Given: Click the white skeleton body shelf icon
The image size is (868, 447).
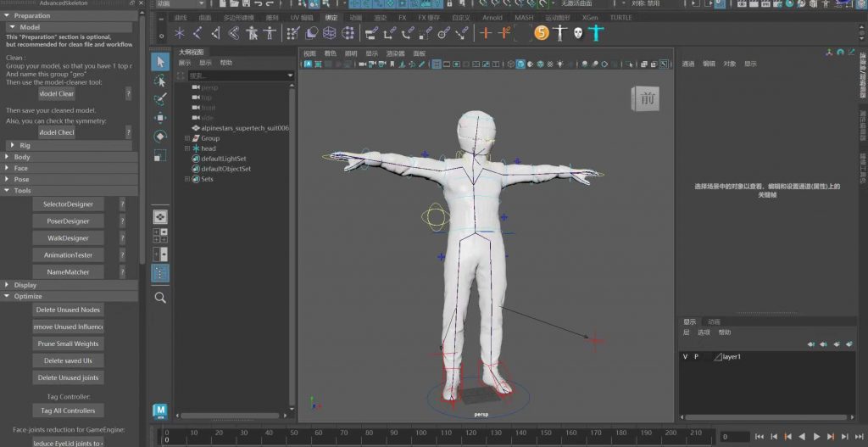Looking at the screenshot, I should point(560,33).
